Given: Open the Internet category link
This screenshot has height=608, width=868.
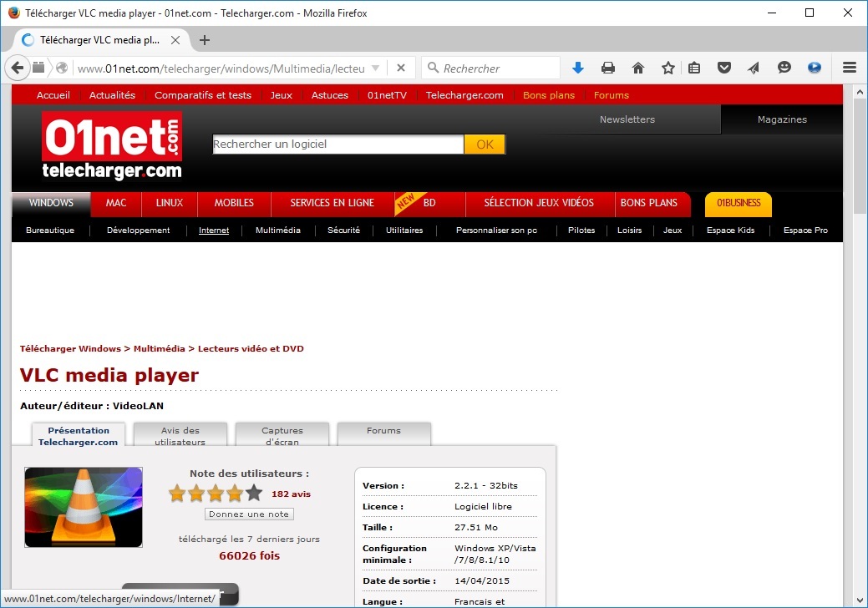Looking at the screenshot, I should pyautogui.click(x=214, y=231).
